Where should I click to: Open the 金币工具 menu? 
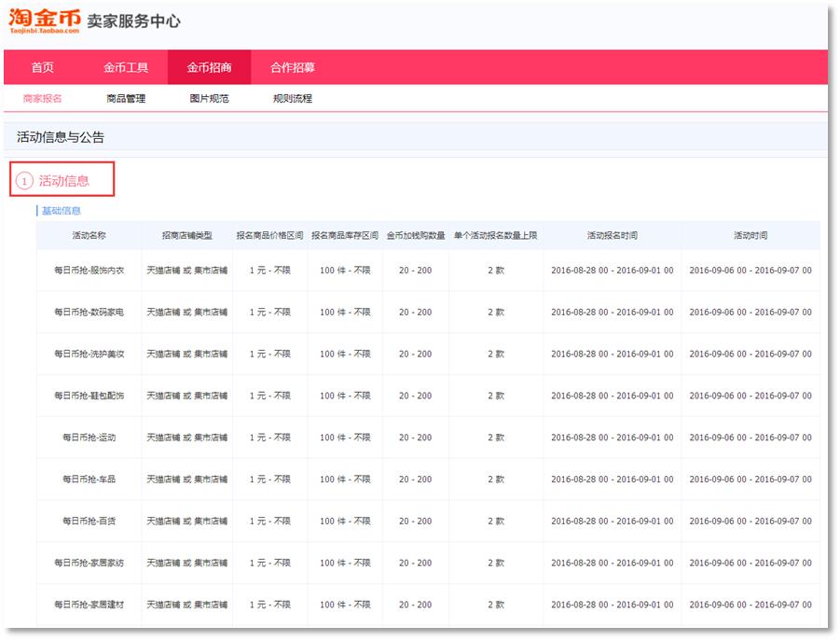(126, 66)
